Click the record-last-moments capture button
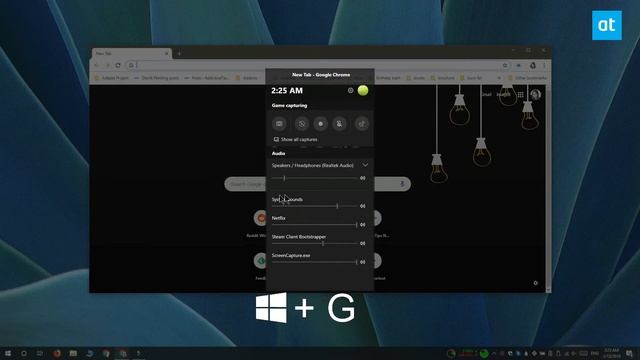This screenshot has height=360, width=640. 302,124
